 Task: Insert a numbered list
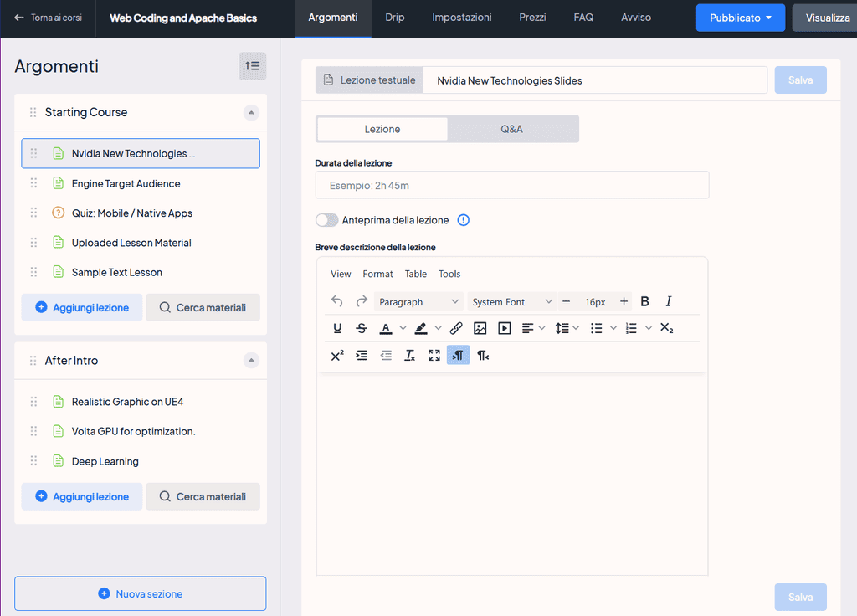[631, 328]
